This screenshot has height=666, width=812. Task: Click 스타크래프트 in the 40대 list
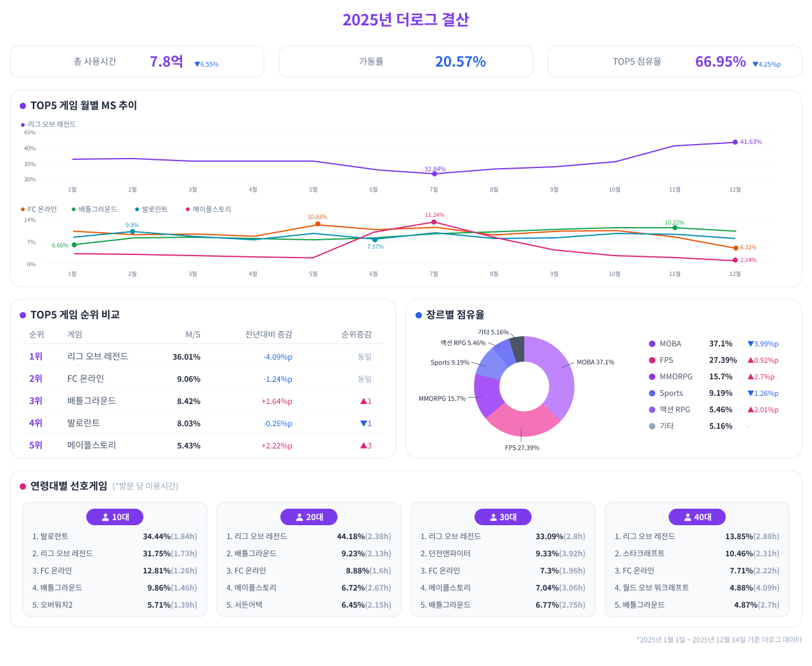tap(643, 553)
